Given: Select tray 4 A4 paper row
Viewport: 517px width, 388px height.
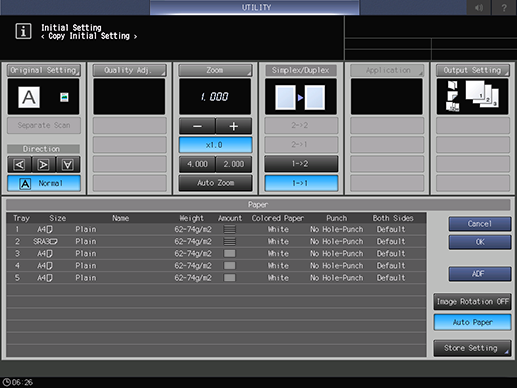Looking at the screenshot, I should tap(216, 266).
